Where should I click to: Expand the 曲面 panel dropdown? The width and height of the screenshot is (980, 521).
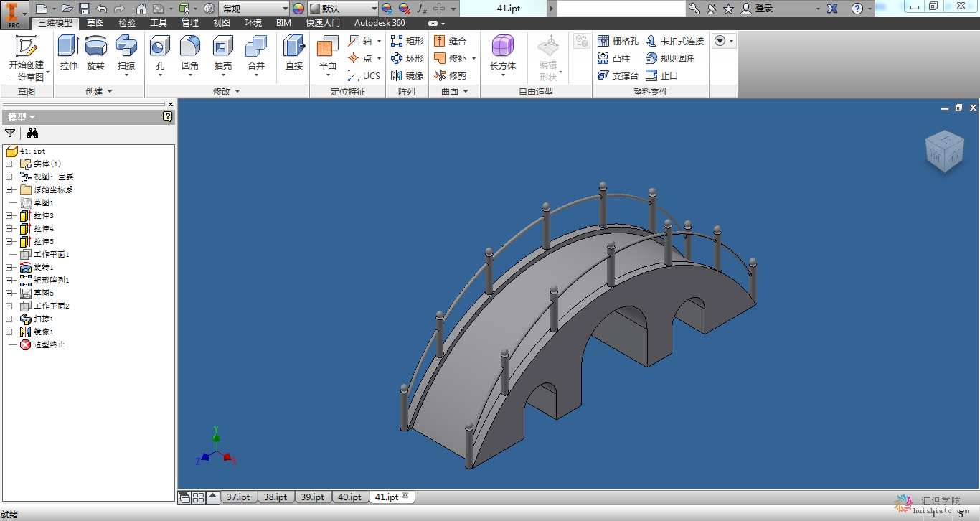[455, 91]
